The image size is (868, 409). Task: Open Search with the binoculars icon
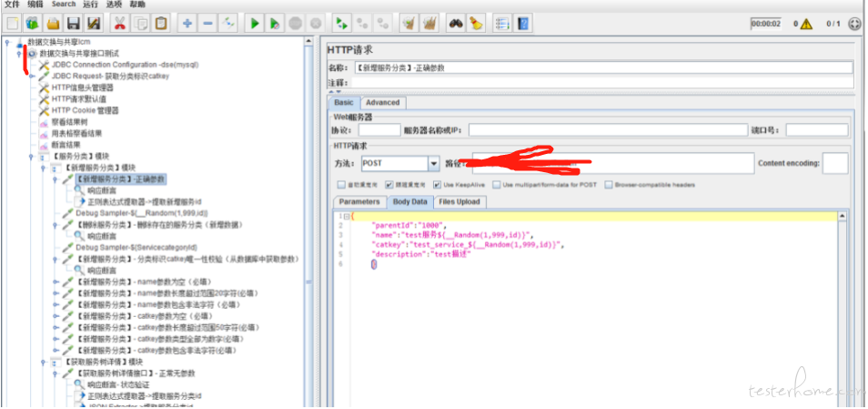(456, 24)
